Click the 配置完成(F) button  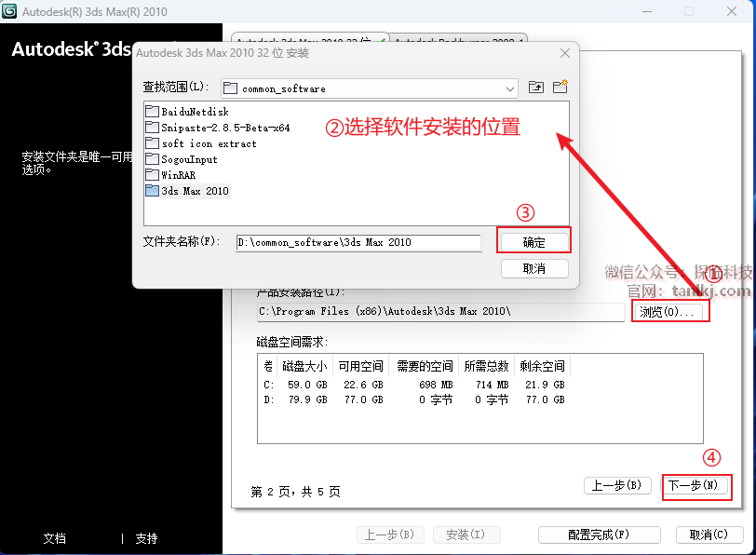point(599,535)
